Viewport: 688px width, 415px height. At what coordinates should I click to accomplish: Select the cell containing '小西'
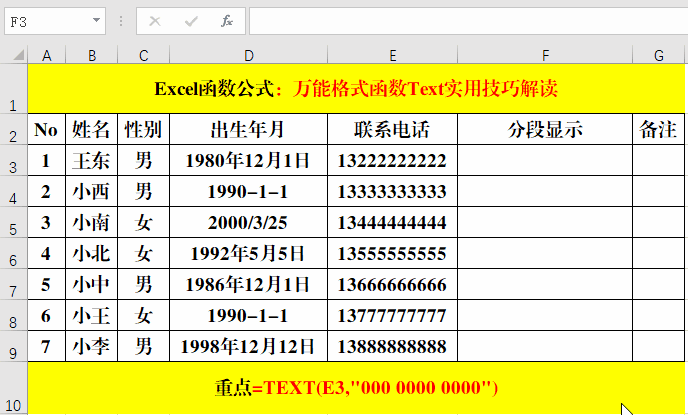tap(92, 191)
